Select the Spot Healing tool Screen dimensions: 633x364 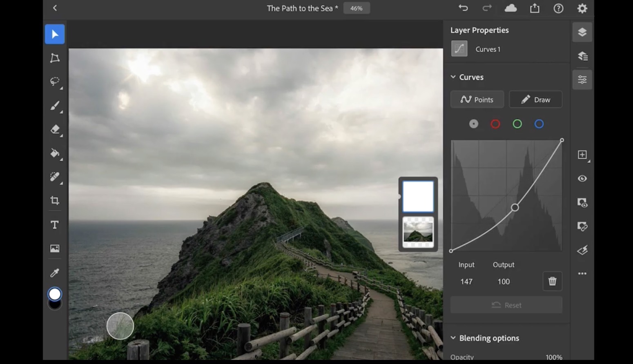tap(55, 177)
